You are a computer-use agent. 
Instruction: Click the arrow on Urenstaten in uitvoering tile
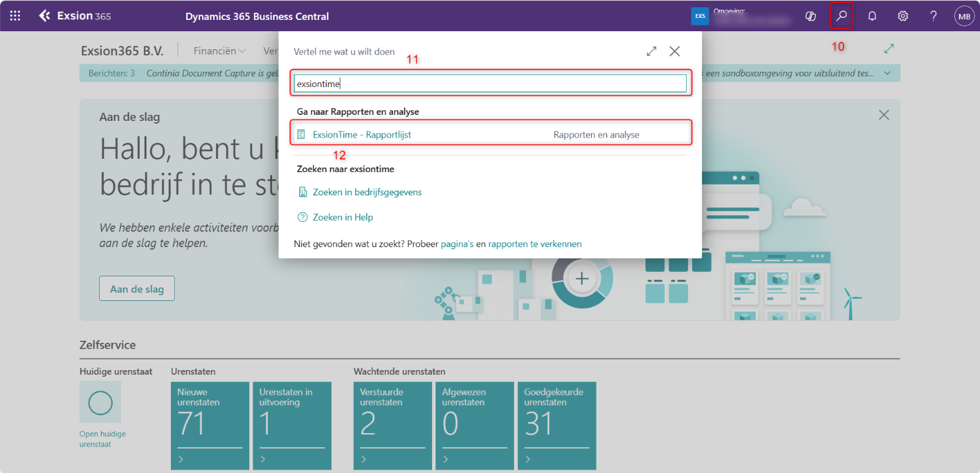coord(263,459)
